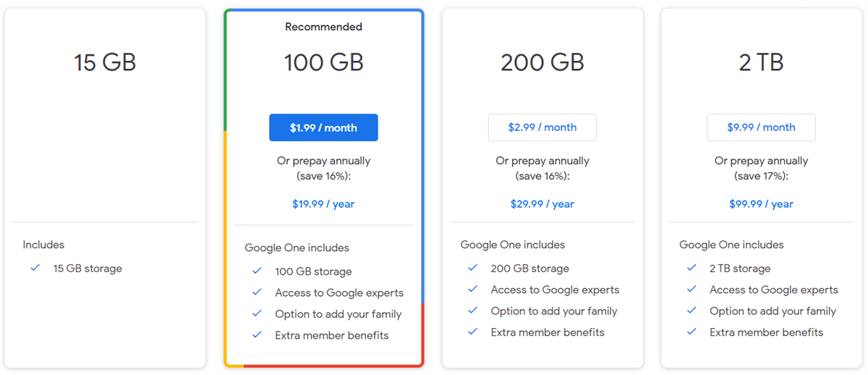Click the $19.99 / year link
The width and height of the screenshot is (868, 375).
[323, 204]
